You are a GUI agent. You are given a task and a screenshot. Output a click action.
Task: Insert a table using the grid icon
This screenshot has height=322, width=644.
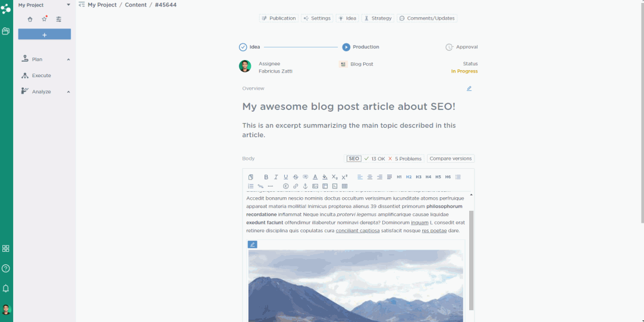click(345, 186)
